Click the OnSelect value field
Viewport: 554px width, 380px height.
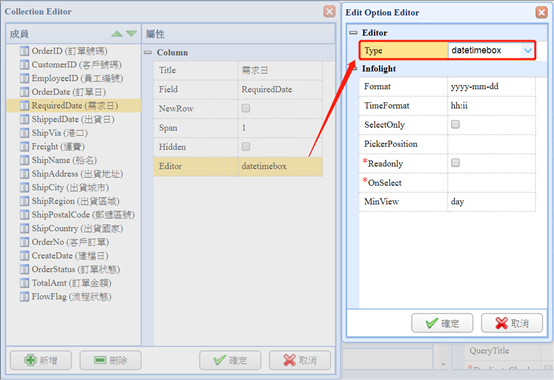pos(491,183)
